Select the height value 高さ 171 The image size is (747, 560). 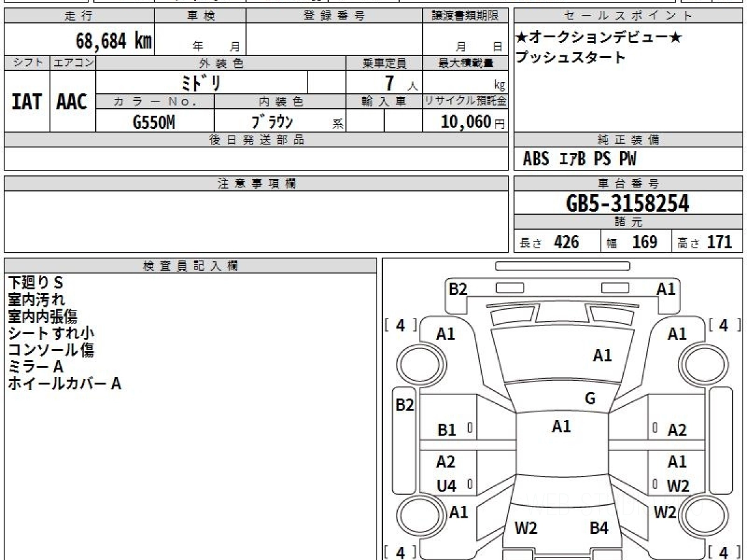pyautogui.click(x=704, y=242)
